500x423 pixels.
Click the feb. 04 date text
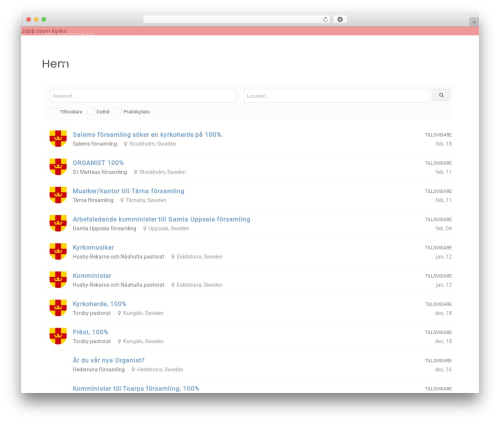[444, 229]
